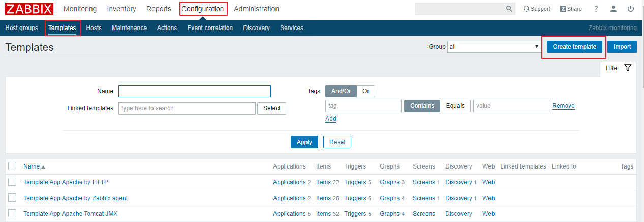Image resolution: width=644 pixels, height=222 pixels.
Task: Click Select for linked templates
Action: click(272, 108)
